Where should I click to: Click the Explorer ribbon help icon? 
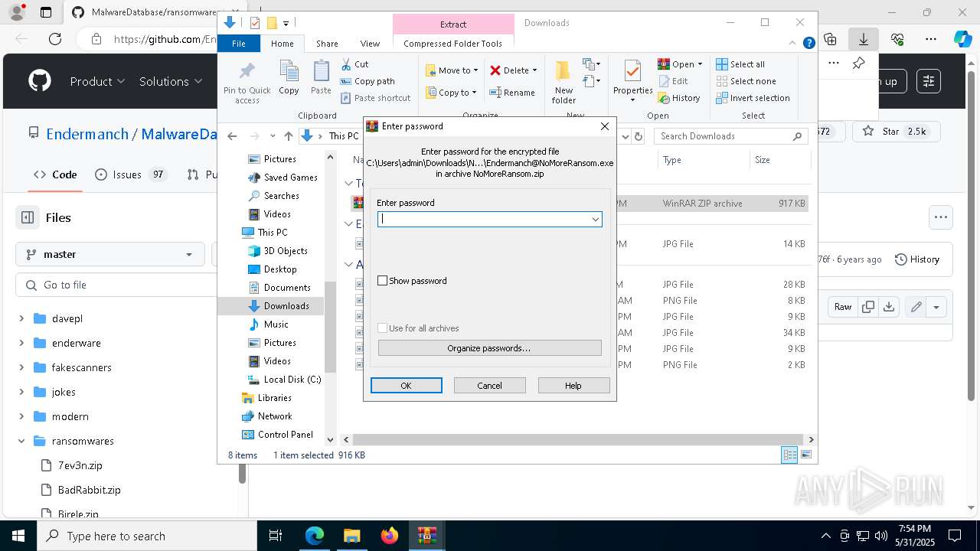pyautogui.click(x=808, y=44)
